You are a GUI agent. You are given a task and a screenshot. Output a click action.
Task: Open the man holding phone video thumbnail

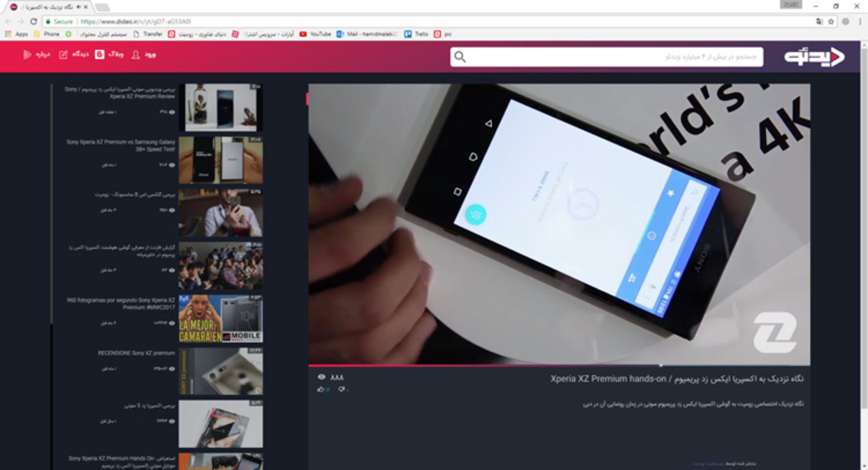(221, 213)
